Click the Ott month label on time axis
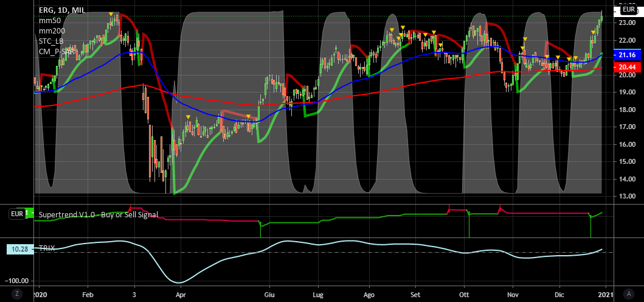Screen dimensions: 644x302 [x=465, y=293]
